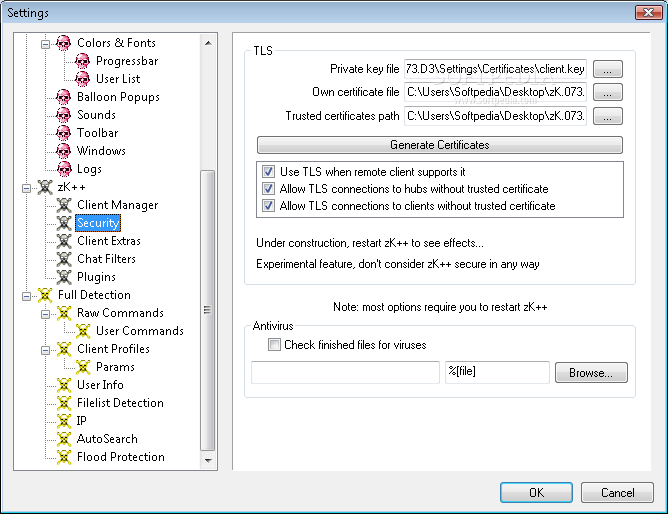
Task: Click the Private key file text field
Action: click(x=495, y=69)
